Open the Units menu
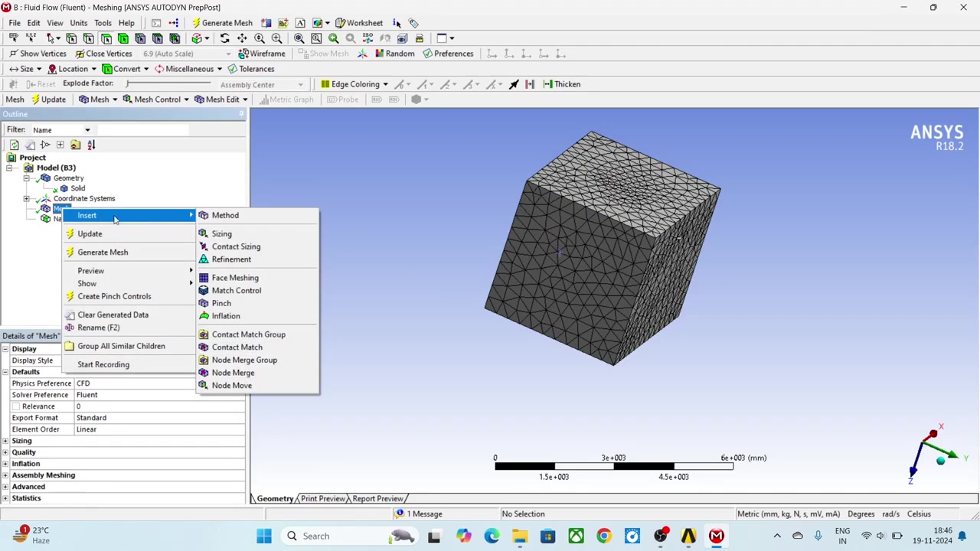Image resolution: width=980 pixels, height=551 pixels. (x=78, y=23)
